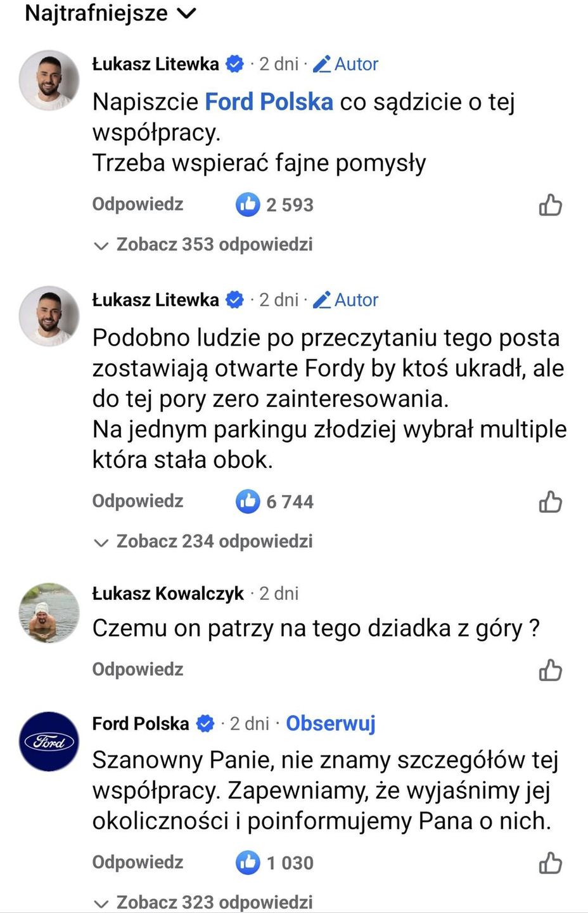The width and height of the screenshot is (588, 913).
Task: Open the Ford Polska mention link
Action: (269, 102)
